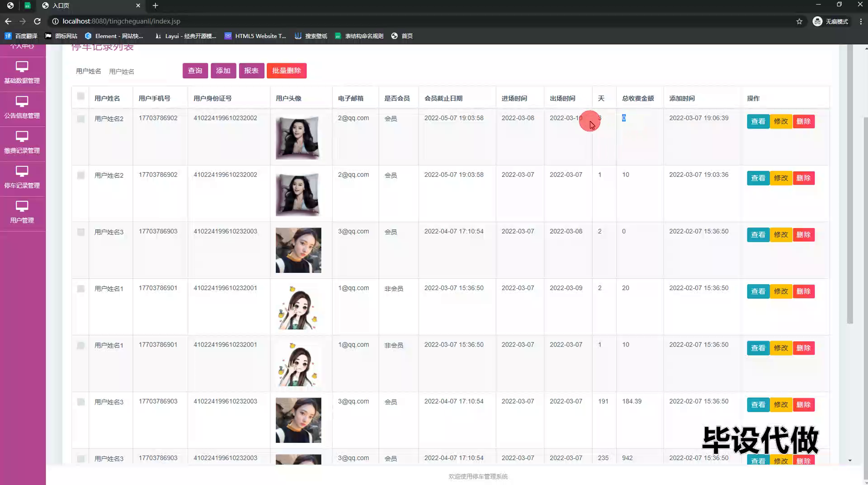The image size is (868, 485).
Task: Open the browser three-dot menu
Action: click(860, 21)
